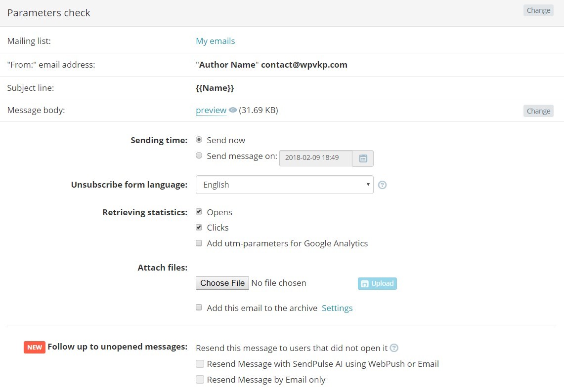Open the Unsubscribe form language dropdown
The image size is (564, 392).
(285, 185)
